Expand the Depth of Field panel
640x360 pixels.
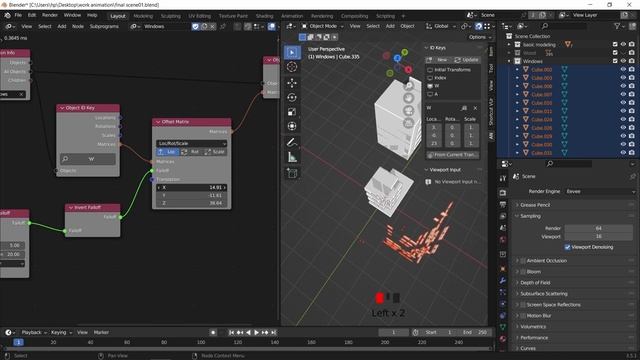(x=535, y=282)
